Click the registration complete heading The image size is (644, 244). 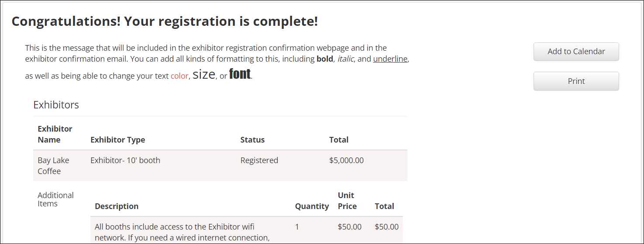pos(165,21)
